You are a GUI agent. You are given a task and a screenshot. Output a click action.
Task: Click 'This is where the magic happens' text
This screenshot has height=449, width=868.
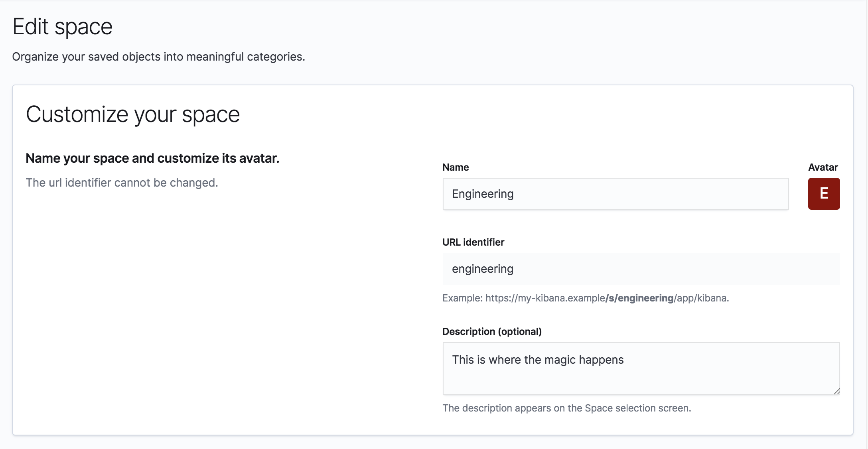(x=537, y=360)
